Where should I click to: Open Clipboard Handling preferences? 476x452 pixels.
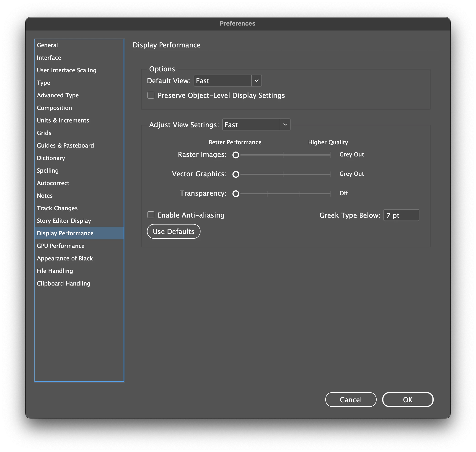pos(64,283)
